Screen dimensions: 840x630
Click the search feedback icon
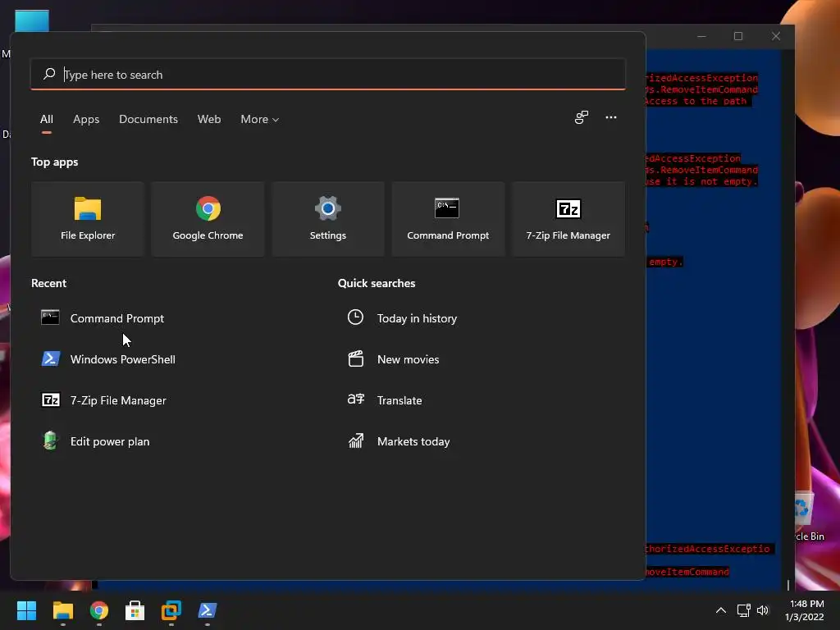coord(582,117)
